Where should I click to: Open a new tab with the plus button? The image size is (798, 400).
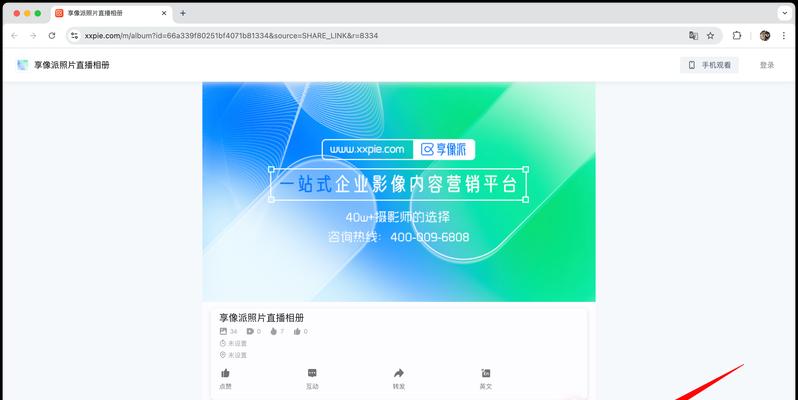[183, 13]
